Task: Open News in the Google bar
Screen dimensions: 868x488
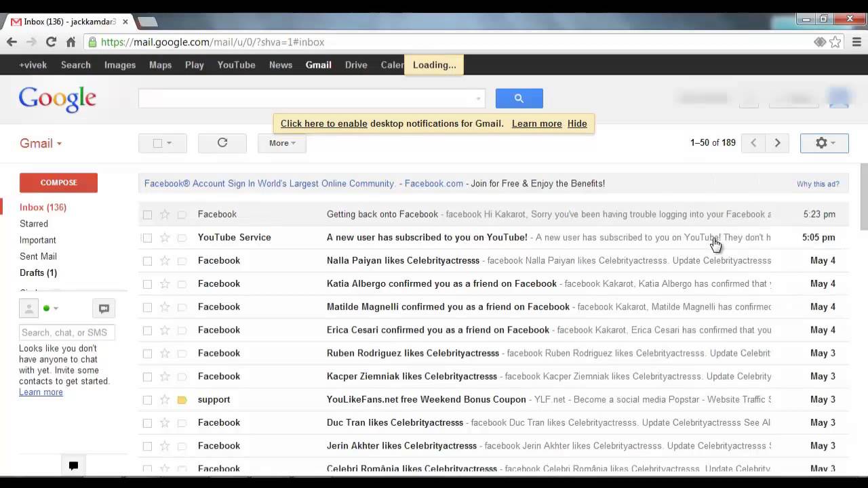Action: point(281,65)
